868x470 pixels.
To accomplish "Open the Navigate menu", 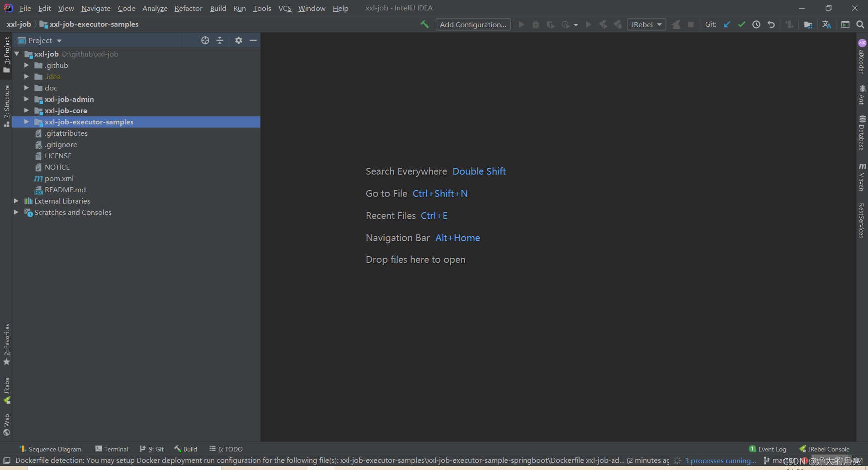I will click(96, 8).
